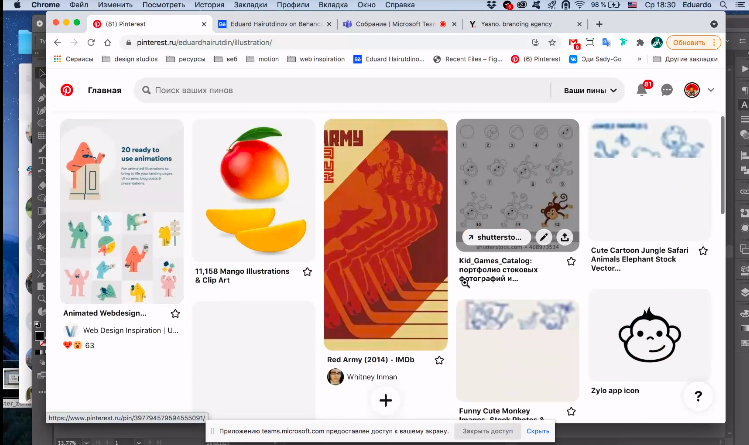The image size is (749, 445).
Task: Click the share icon on the hovered monkey pin
Action: pyautogui.click(x=566, y=237)
